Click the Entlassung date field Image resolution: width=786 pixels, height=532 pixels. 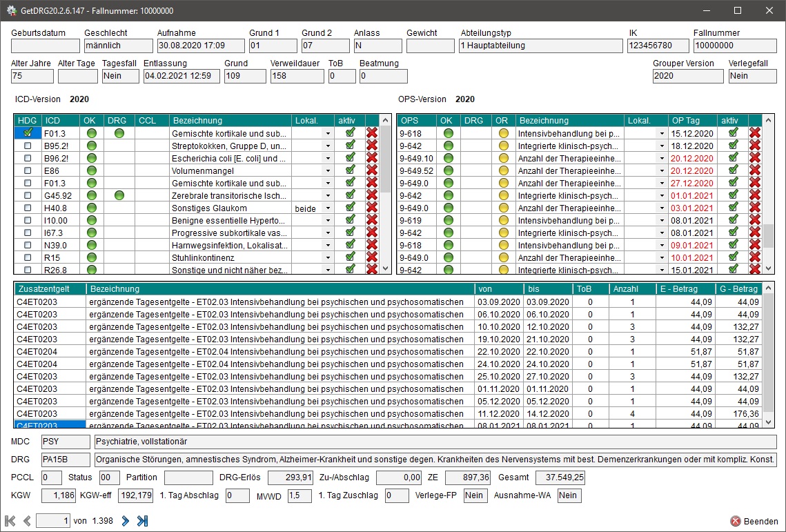click(181, 76)
